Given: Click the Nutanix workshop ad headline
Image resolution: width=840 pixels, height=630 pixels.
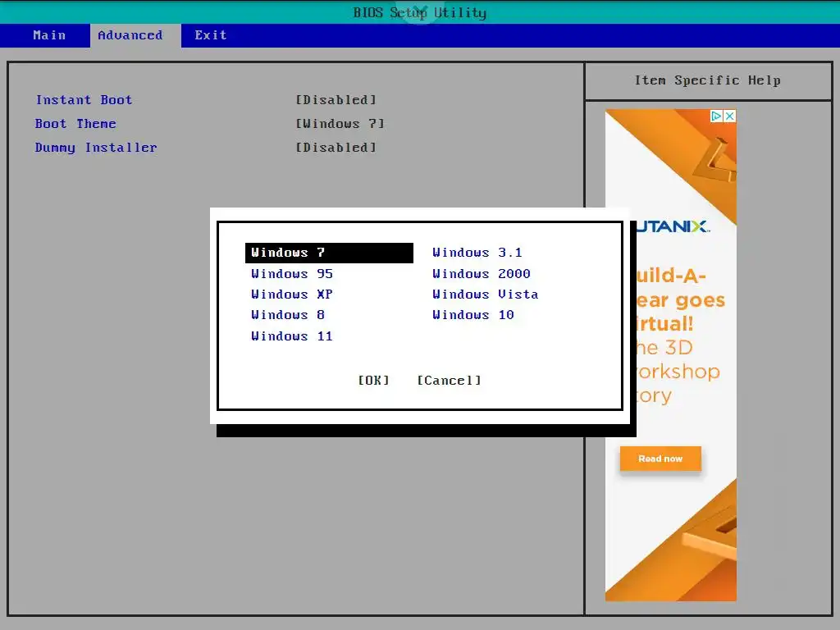Looking at the screenshot, I should click(680, 336).
